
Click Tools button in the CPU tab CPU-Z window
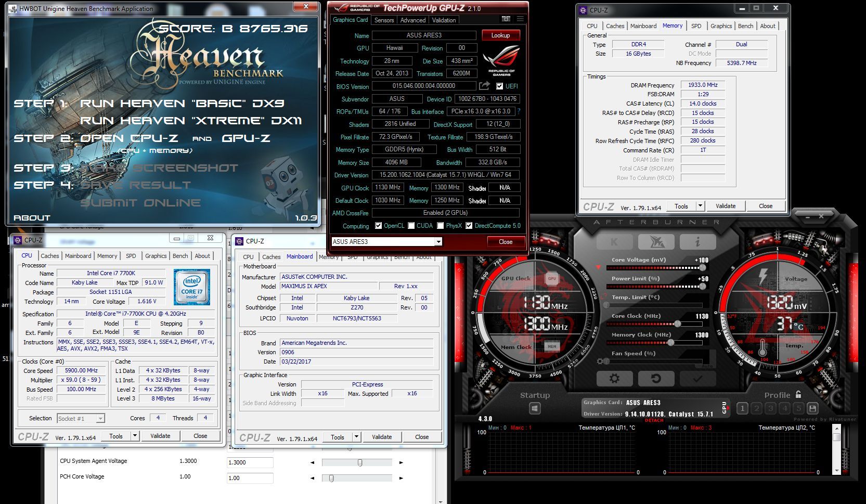click(116, 436)
